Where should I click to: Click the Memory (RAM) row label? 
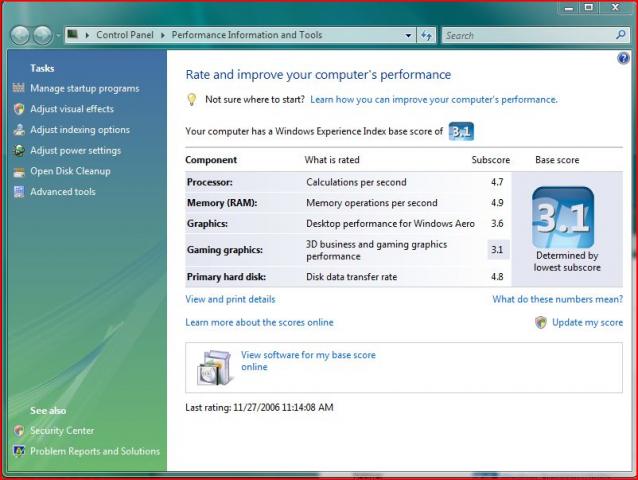[222, 203]
